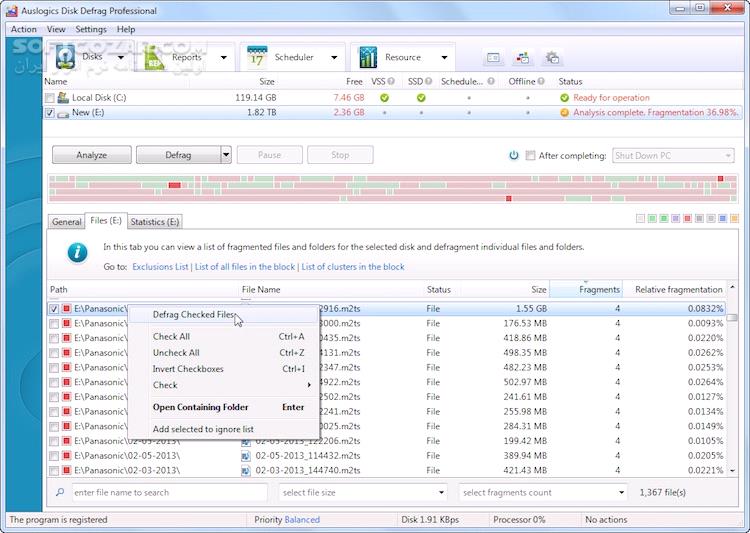Click the window-layout icon right of Resource

coord(493,58)
